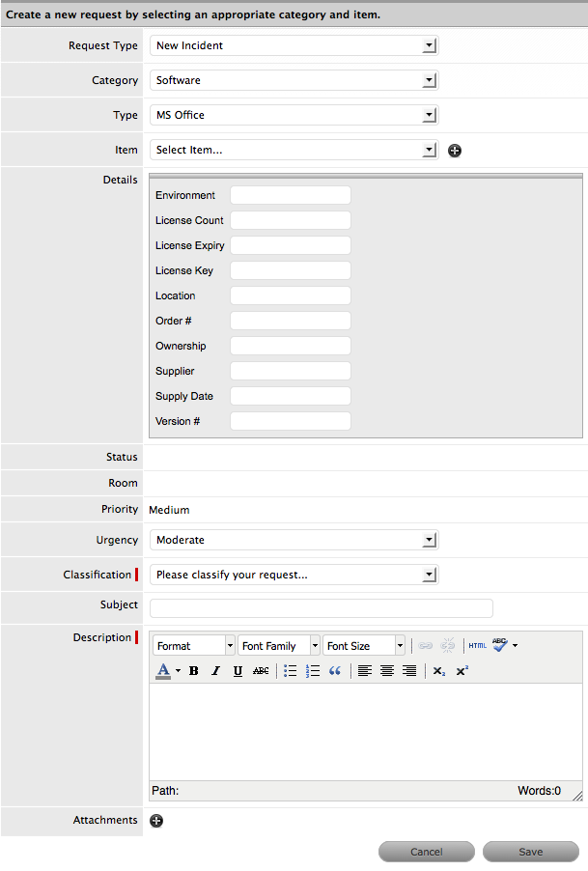Click the Subject input field
This screenshot has width=588, height=871.
pos(322,608)
